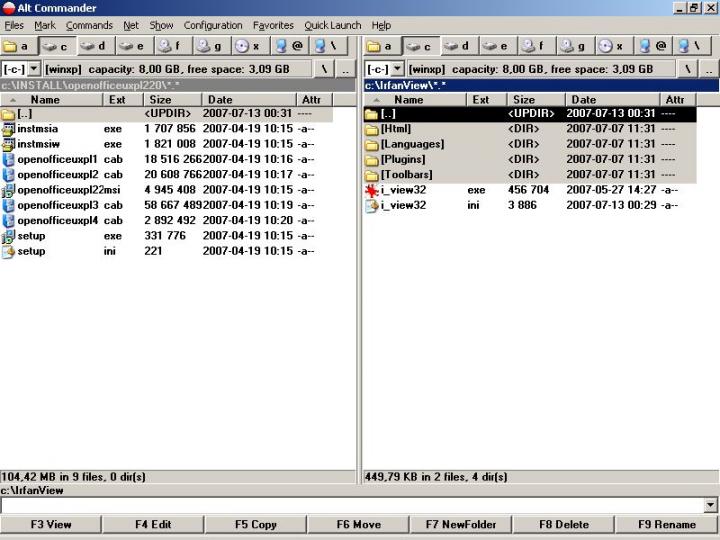Image resolution: width=720 pixels, height=540 pixels.
Task: Go to root in left panel
Action: [324, 69]
